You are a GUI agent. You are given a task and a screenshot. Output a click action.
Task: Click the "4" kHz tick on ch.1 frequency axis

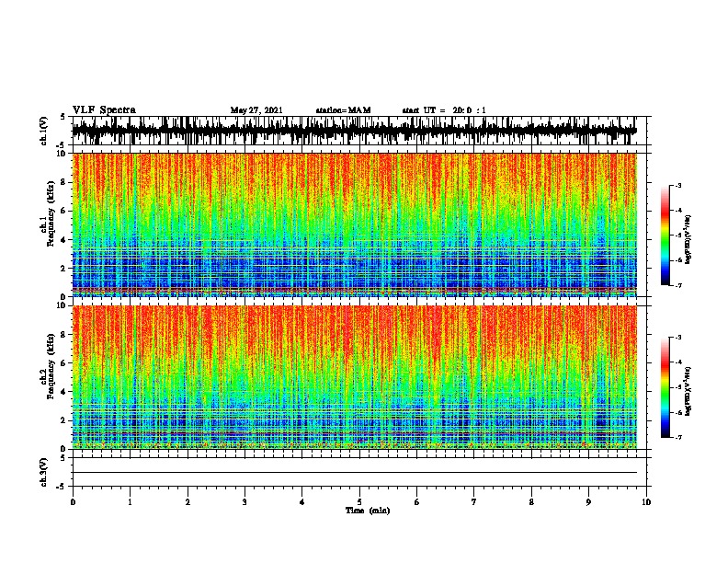tap(63, 240)
